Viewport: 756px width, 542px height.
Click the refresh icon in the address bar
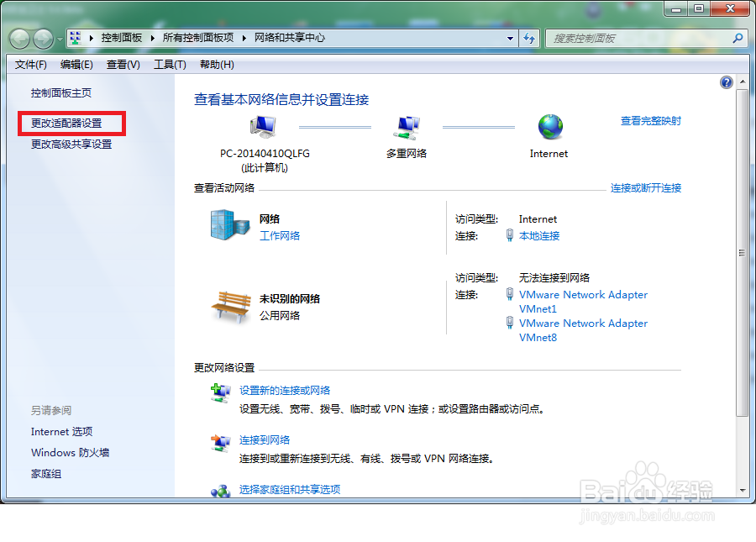click(528, 38)
